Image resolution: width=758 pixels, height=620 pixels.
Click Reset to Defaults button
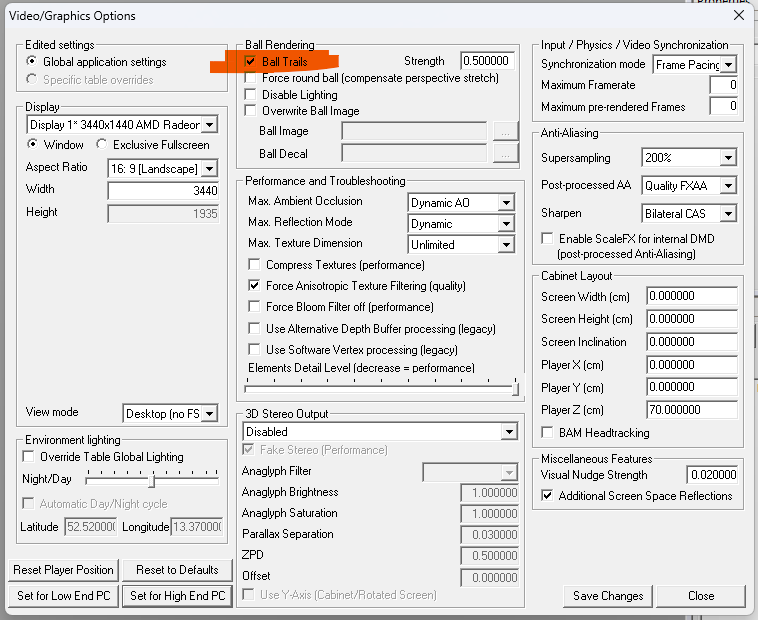(x=177, y=570)
